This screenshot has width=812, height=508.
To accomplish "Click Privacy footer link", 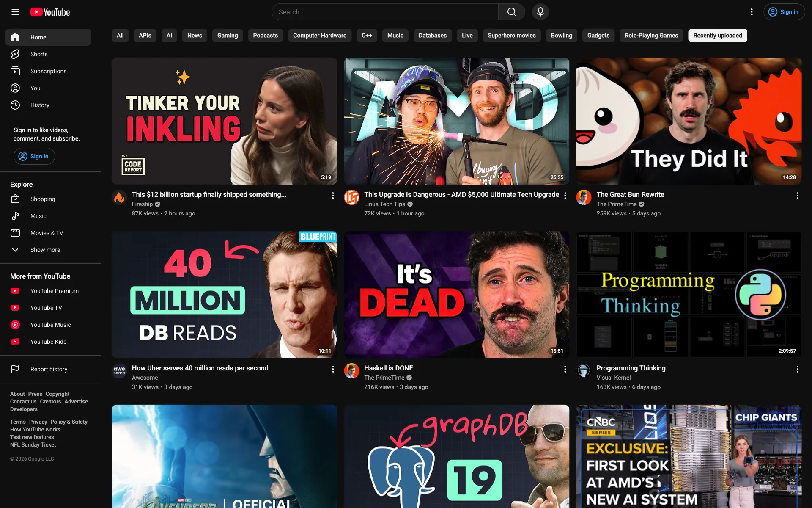I will (38, 422).
